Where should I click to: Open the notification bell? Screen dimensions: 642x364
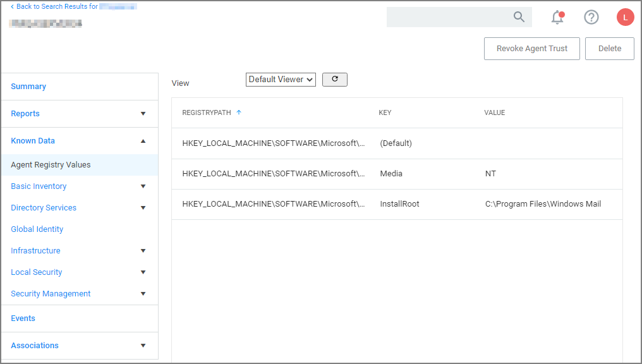[x=557, y=17]
